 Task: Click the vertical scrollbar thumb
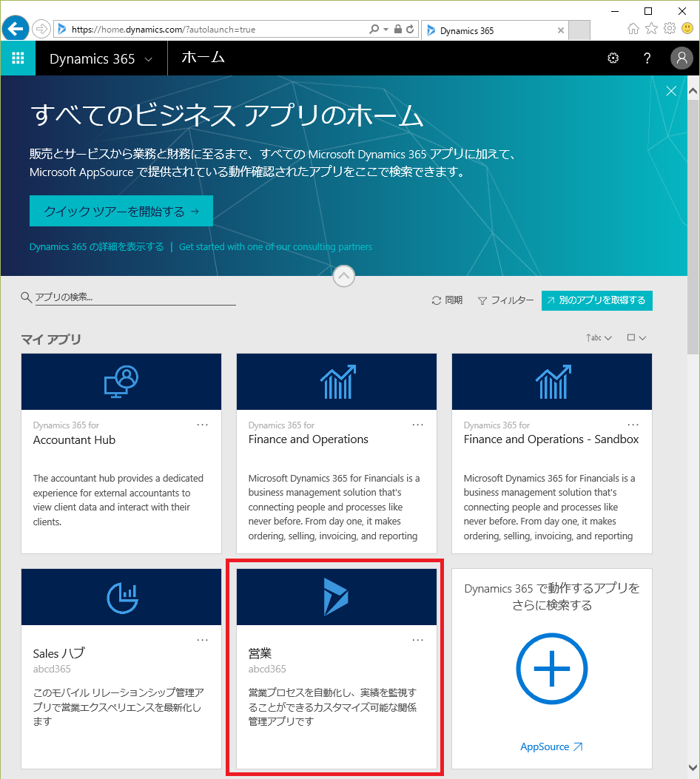(693, 227)
